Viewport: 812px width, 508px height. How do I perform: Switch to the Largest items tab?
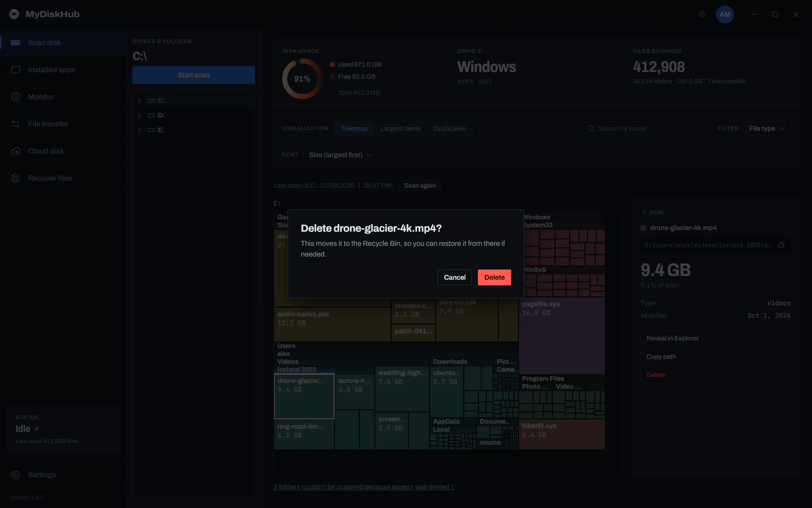pos(400,128)
